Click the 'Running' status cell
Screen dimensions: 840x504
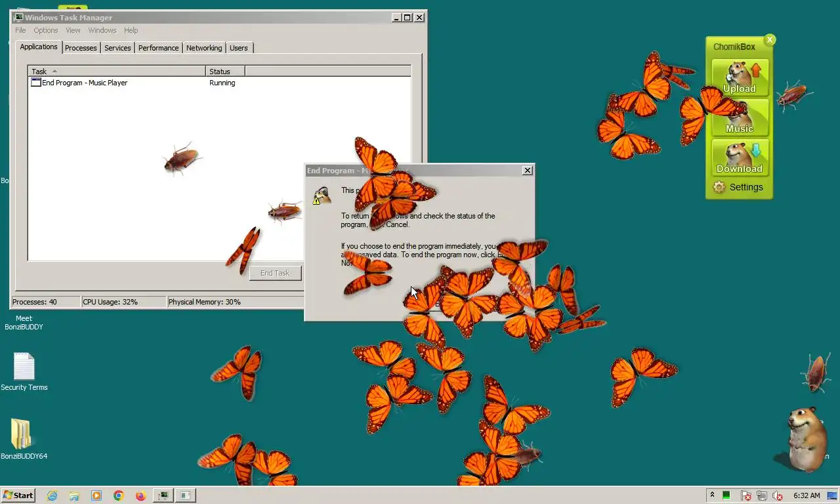click(x=222, y=83)
